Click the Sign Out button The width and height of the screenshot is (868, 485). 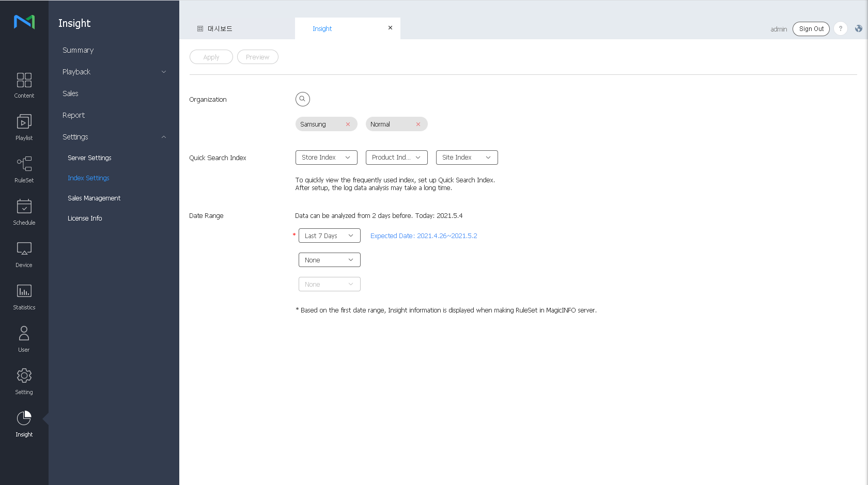click(x=811, y=29)
